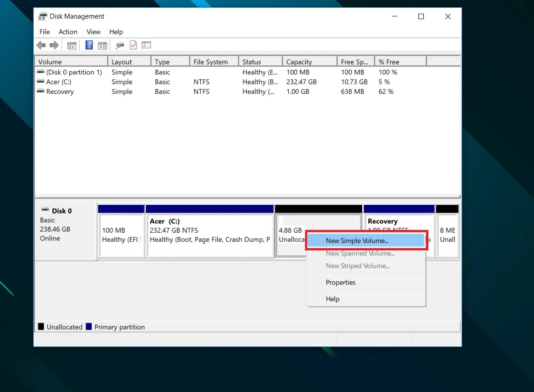This screenshot has height=392, width=534.
Task: Sort by the % Free column header
Action: pos(401,61)
